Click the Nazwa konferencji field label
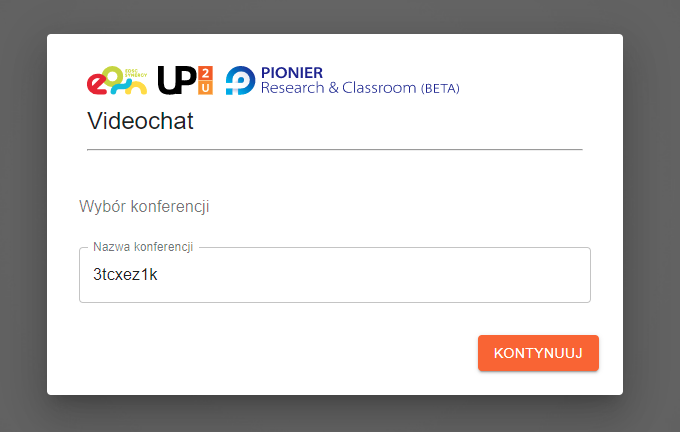This screenshot has height=432, width=680. [x=143, y=247]
